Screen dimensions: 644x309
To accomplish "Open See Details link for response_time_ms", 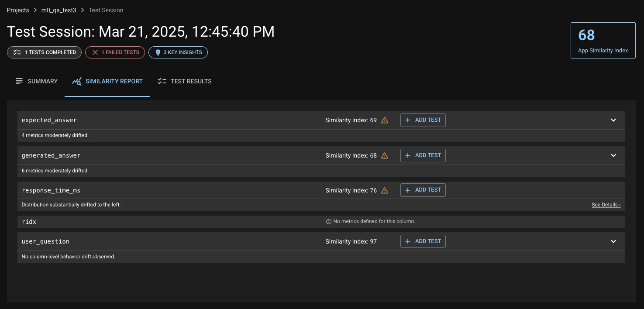I will 606,205.
